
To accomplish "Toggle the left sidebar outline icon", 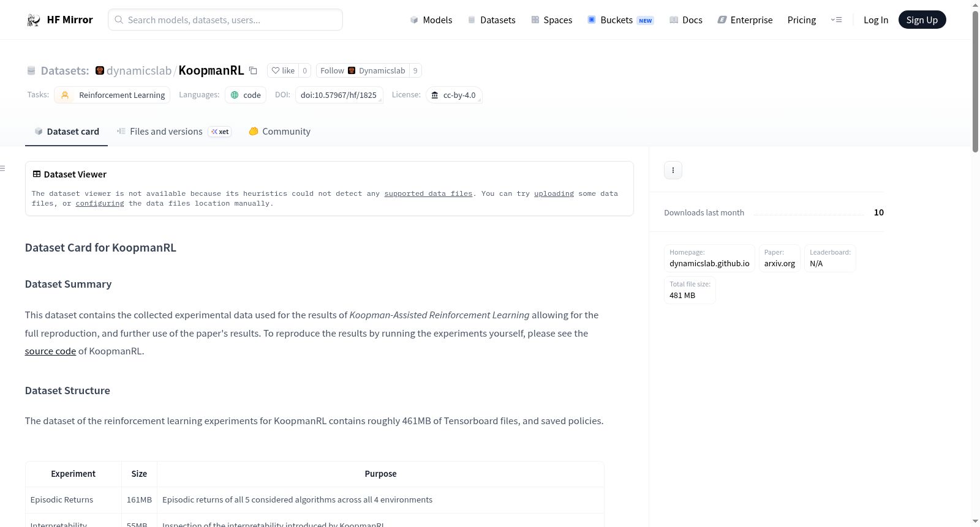I will [x=2, y=168].
